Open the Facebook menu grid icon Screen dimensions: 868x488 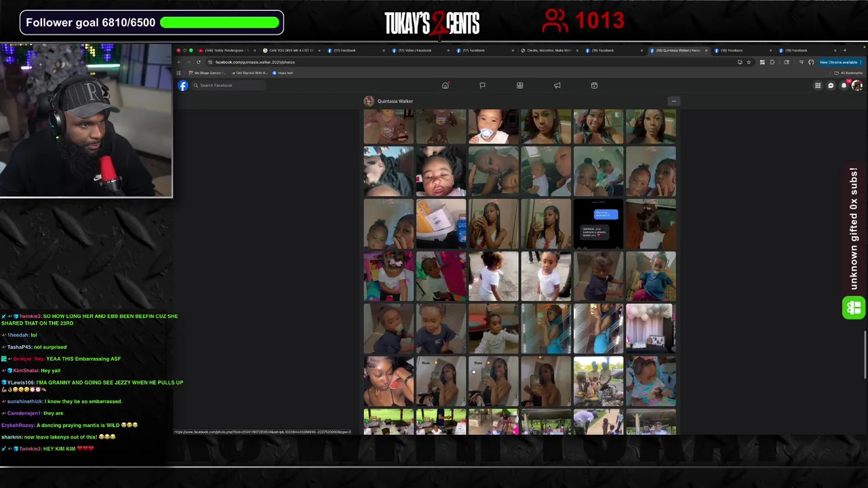[818, 85]
